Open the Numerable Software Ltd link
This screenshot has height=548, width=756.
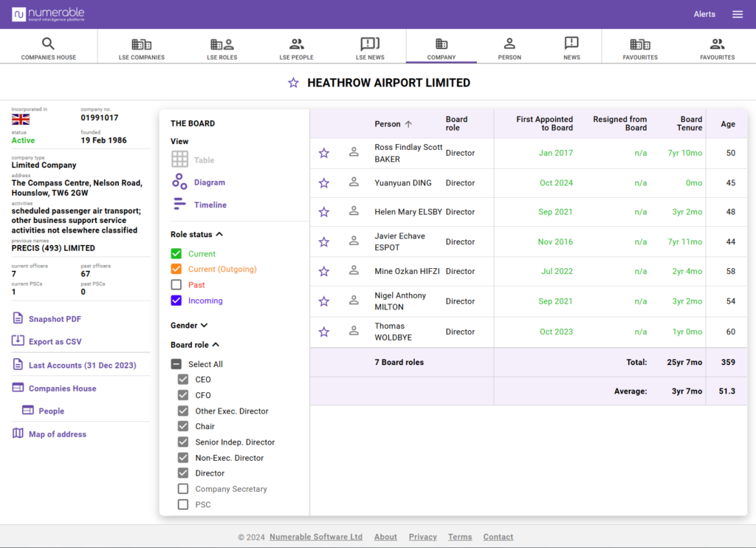(x=316, y=537)
